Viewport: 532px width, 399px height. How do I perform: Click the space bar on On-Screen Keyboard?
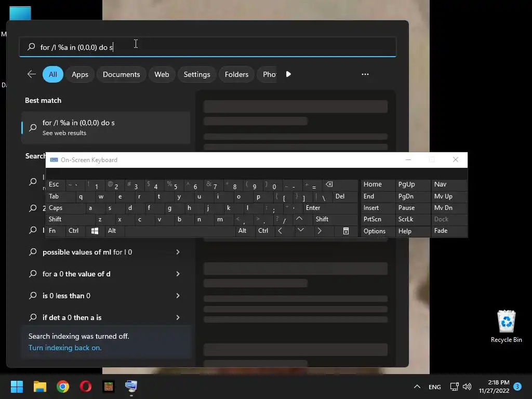coord(180,231)
